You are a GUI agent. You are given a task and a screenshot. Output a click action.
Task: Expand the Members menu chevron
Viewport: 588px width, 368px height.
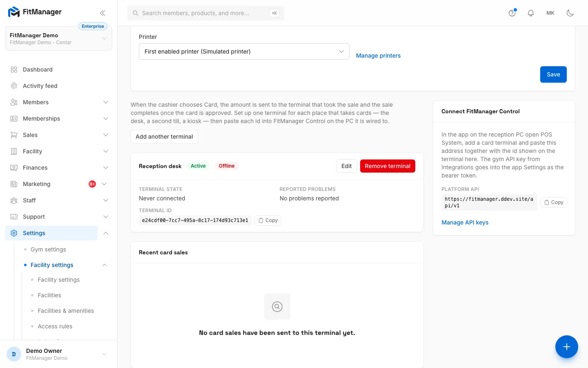point(106,102)
